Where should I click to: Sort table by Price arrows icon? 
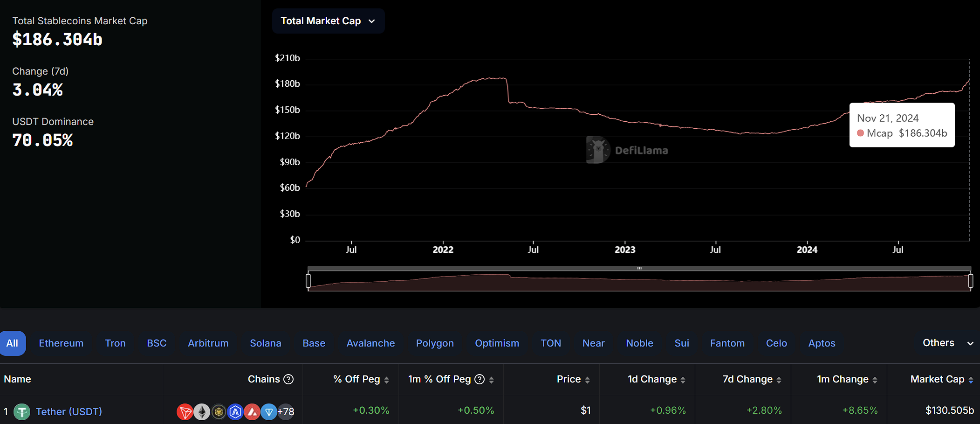tap(587, 380)
